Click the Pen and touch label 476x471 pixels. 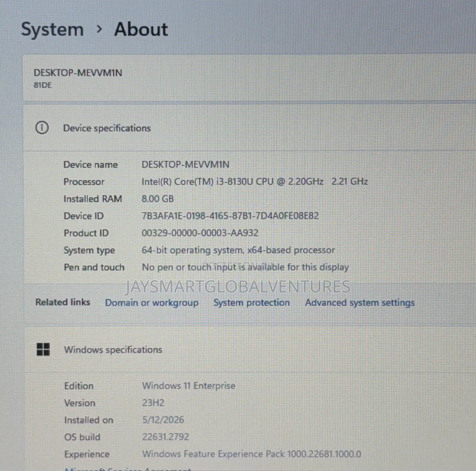tap(94, 267)
